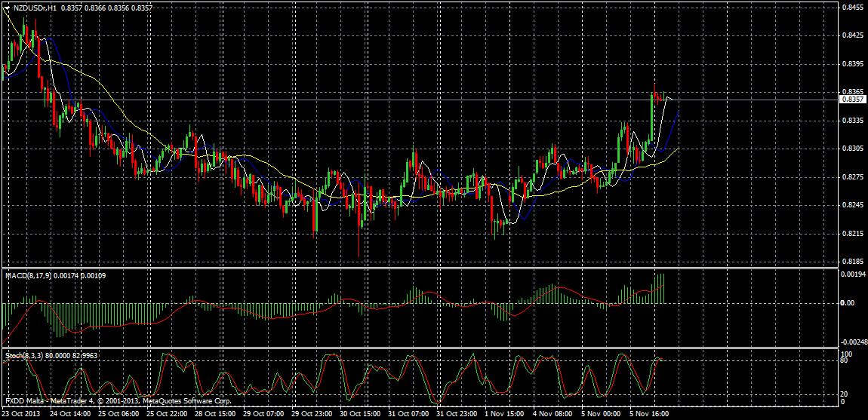Click the 100 level on Stochastic scale
The height and width of the screenshot is (420, 868).
pyautogui.click(x=846, y=354)
